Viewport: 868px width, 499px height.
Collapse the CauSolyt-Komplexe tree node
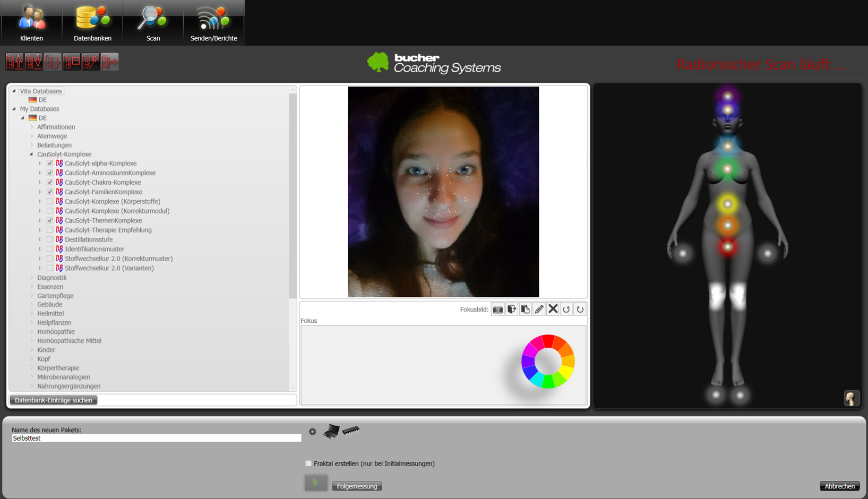pos(32,154)
